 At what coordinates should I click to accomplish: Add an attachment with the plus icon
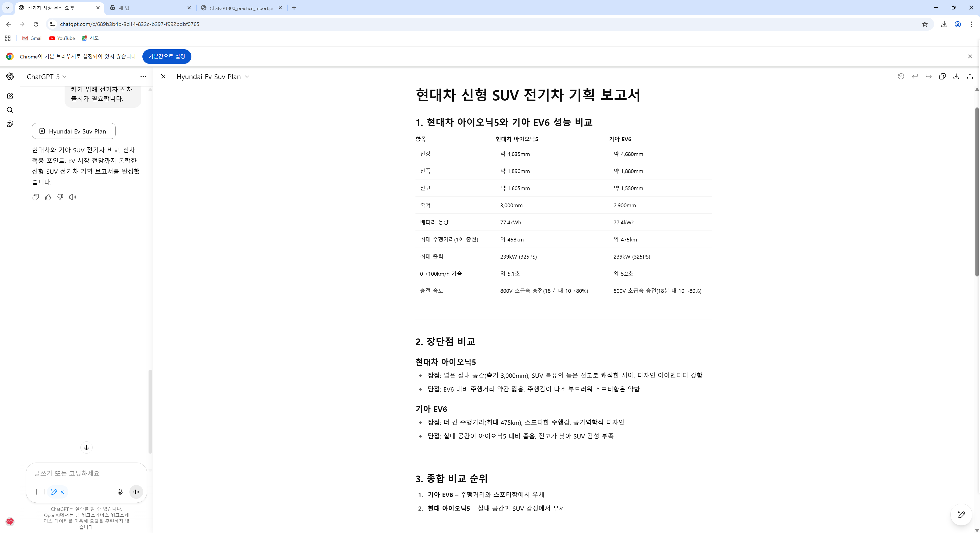(36, 492)
